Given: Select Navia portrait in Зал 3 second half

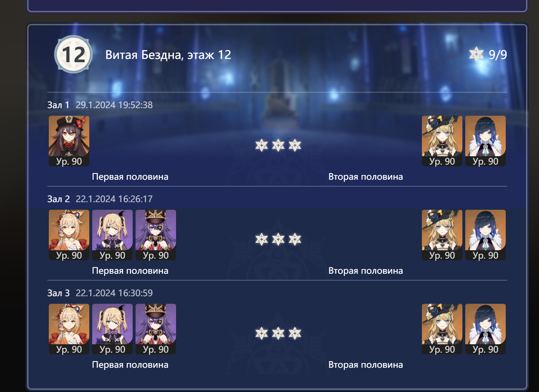Looking at the screenshot, I should coord(442,329).
